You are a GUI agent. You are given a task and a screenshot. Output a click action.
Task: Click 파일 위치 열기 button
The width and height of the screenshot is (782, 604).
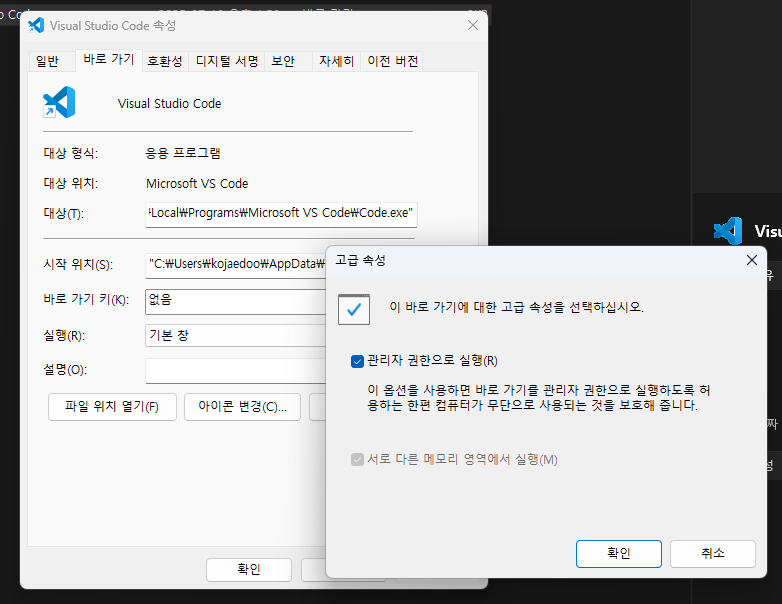[112, 407]
